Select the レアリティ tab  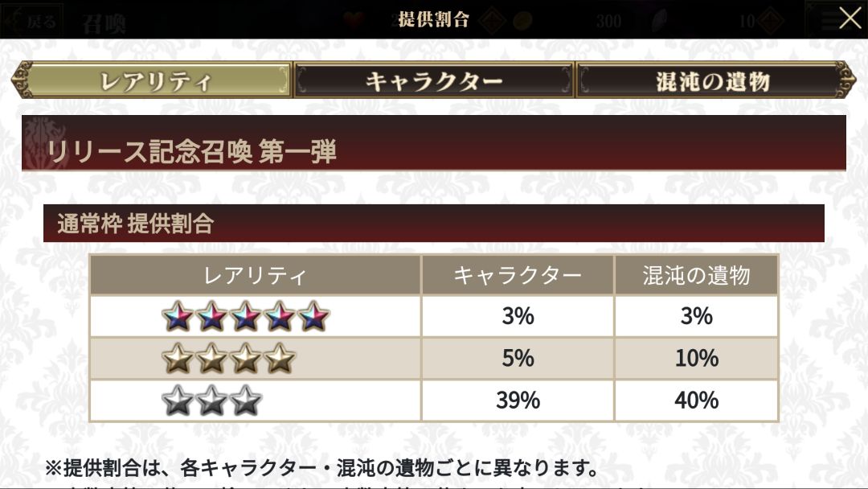[x=154, y=80]
